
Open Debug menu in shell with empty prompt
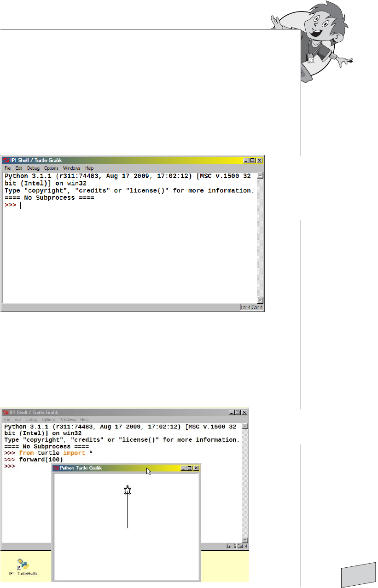point(34,168)
